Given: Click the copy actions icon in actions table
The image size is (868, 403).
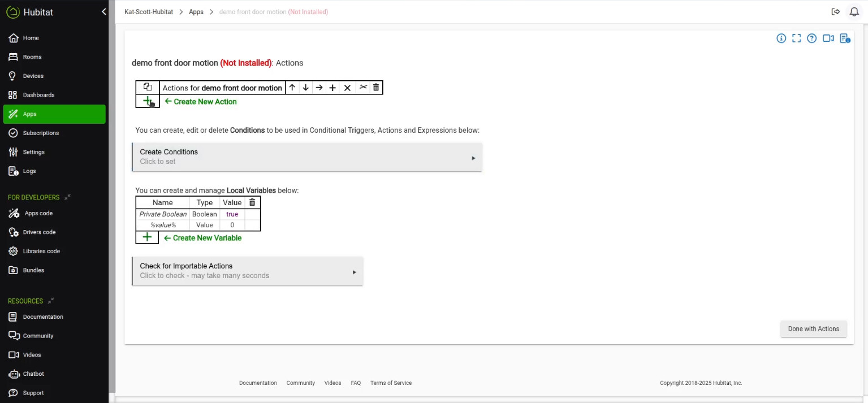Looking at the screenshot, I should [x=148, y=87].
